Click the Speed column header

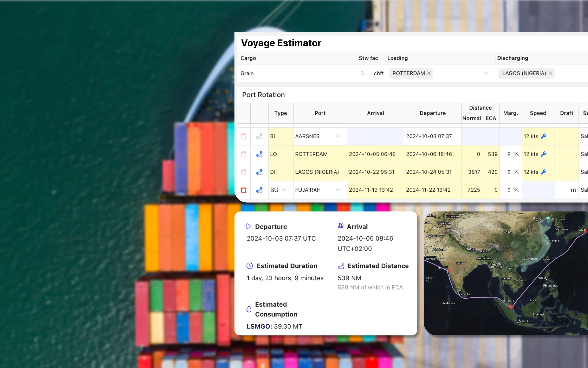(538, 113)
